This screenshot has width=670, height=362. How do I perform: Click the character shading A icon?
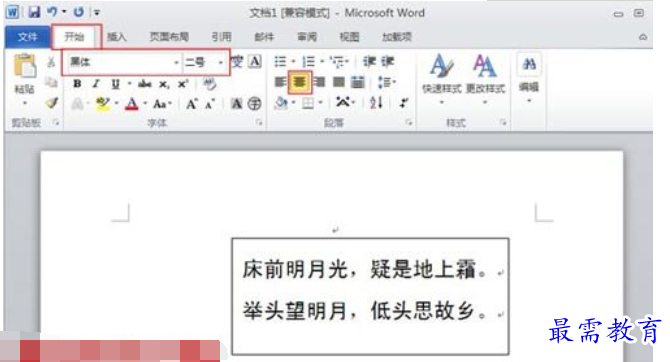pos(236,104)
